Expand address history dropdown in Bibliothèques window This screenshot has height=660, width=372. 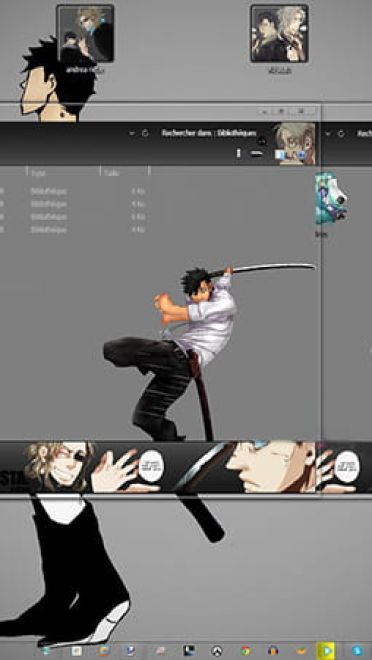[132, 133]
